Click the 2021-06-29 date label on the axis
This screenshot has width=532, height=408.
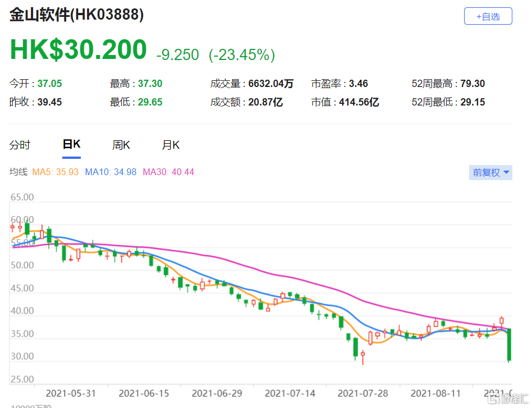(x=217, y=393)
